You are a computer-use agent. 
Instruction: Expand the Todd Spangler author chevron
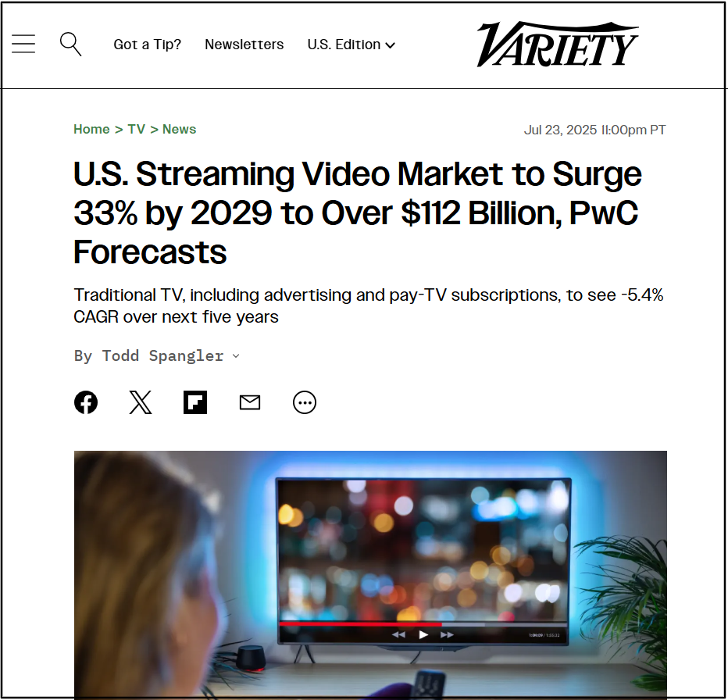[x=236, y=356]
